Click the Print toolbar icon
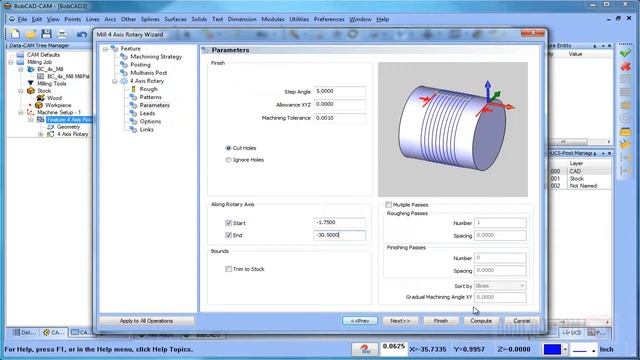 pyautogui.click(x=62, y=34)
